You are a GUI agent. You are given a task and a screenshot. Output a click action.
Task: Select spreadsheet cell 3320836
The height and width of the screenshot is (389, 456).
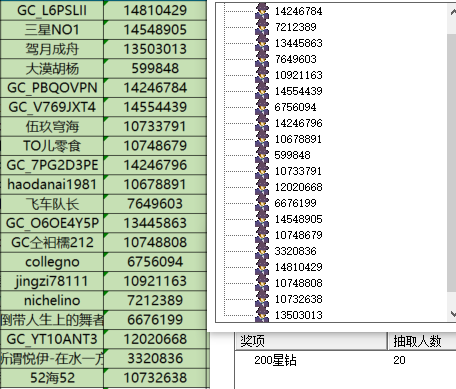coord(155,359)
